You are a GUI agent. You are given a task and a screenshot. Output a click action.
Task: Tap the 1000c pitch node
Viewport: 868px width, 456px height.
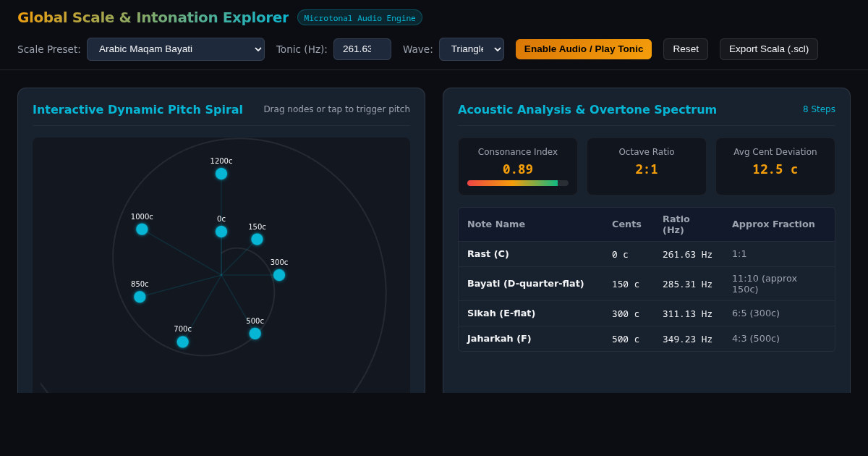click(x=142, y=229)
